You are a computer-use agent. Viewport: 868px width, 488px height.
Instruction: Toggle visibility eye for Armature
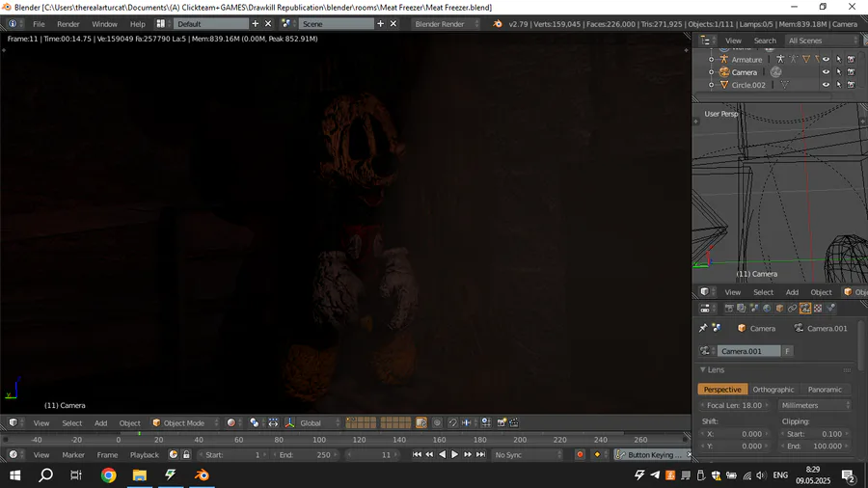pyautogui.click(x=826, y=59)
